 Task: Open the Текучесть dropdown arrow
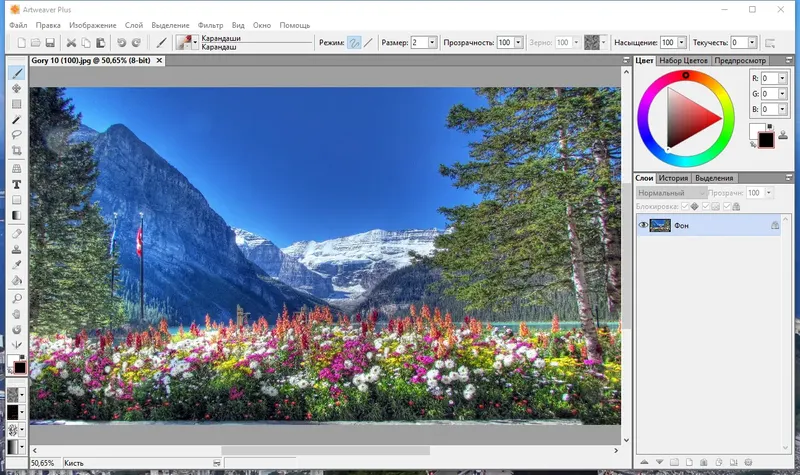tap(752, 43)
